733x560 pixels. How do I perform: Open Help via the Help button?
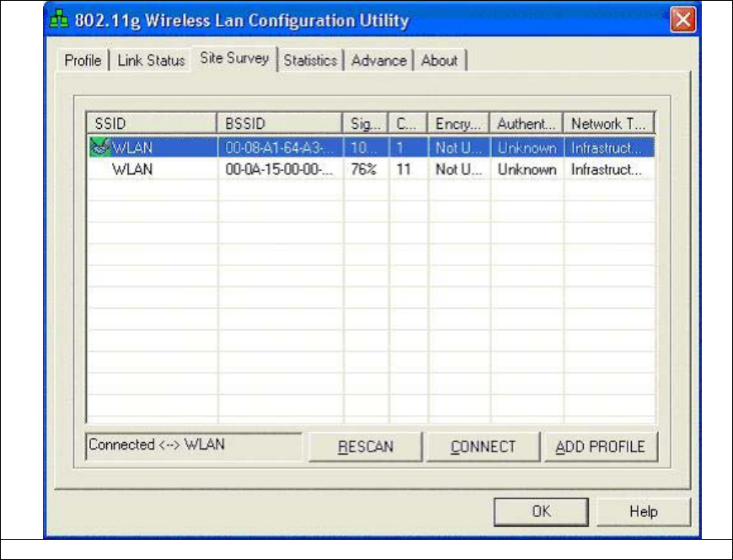[643, 511]
